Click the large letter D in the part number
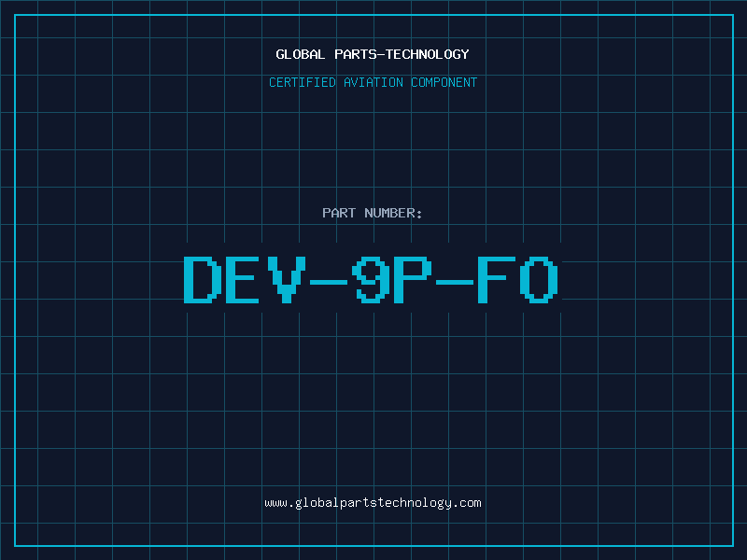This screenshot has height=560, width=747. click(204, 280)
